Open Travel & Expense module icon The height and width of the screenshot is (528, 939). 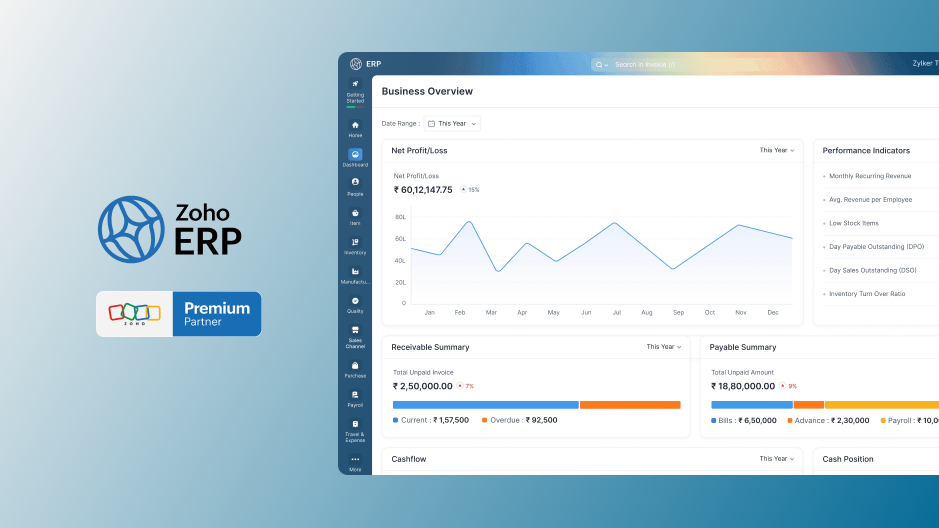coord(355,424)
